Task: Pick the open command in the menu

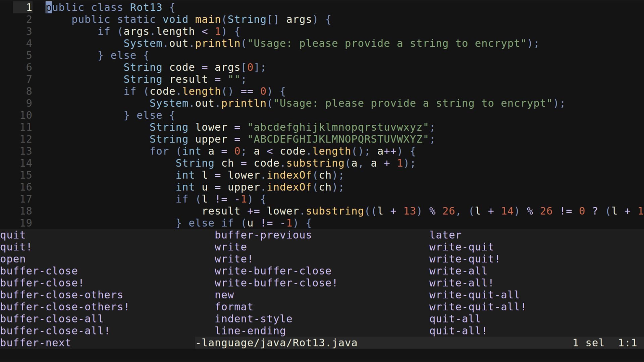Action: [x=13, y=259]
